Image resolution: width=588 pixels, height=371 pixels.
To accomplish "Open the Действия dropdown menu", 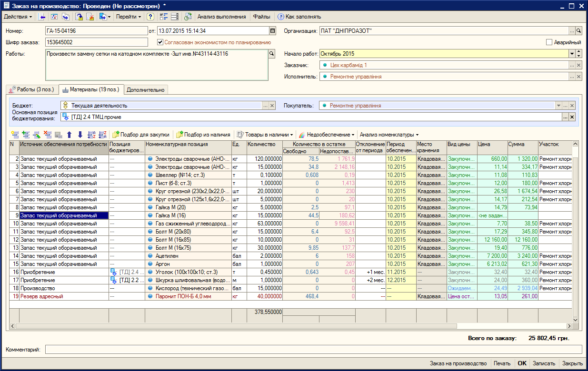I will coord(18,17).
